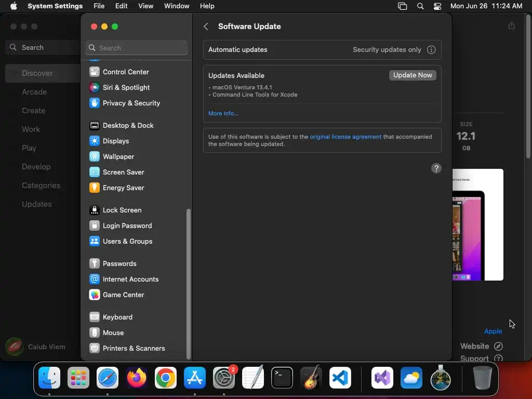Viewport: 532px width, 399px height.
Task: Click the Automatic updates info icon
Action: pos(431,50)
